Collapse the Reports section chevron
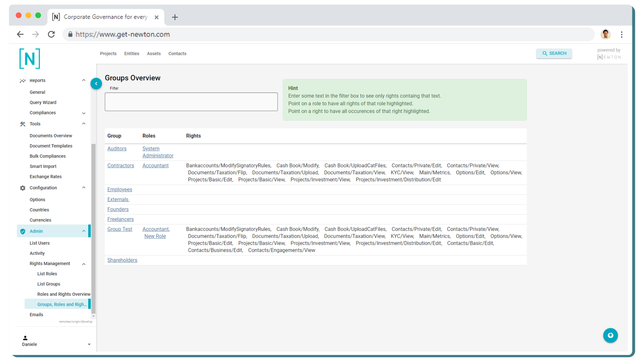Screen dimensions: 644x362 click(84, 80)
